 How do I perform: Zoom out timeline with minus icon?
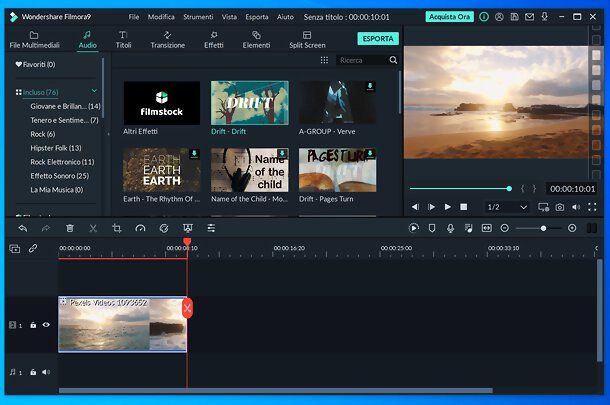click(505, 228)
